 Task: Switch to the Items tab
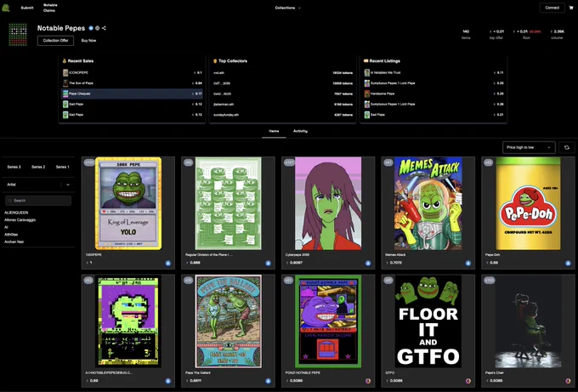(274, 131)
